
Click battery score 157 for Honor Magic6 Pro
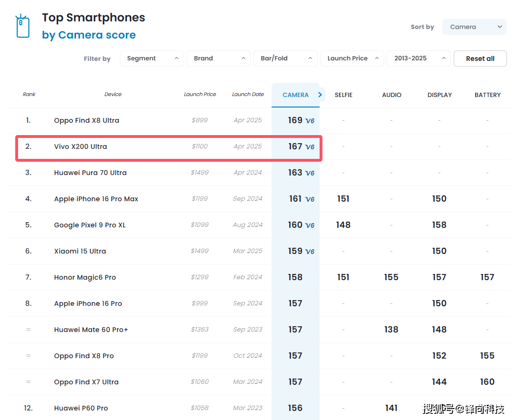click(x=487, y=277)
